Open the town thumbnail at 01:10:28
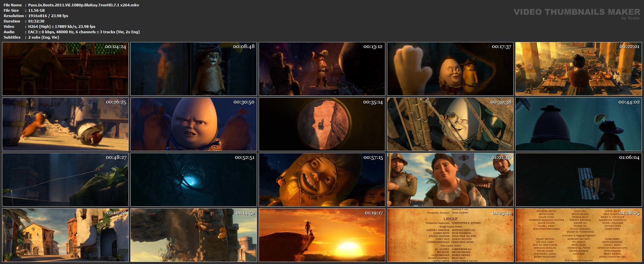The width and height of the screenshot is (644, 264). coord(65,235)
